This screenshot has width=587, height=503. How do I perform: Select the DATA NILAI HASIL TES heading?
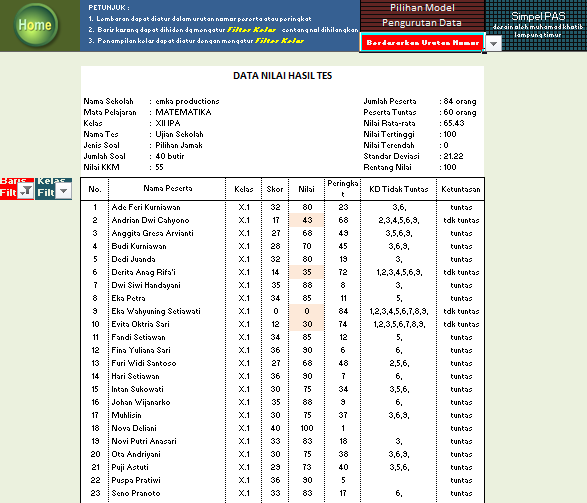point(283,76)
